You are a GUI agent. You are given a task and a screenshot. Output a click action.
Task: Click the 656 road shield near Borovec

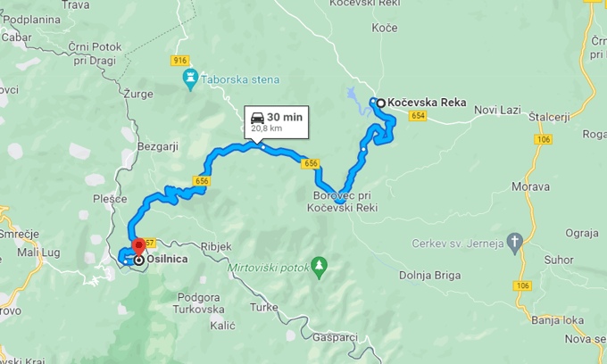click(x=311, y=163)
